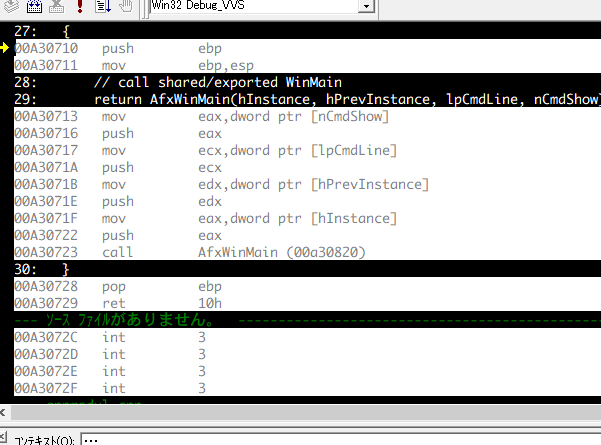Select instruction at 00A3071F mov eax hInstance
Viewport: 601px width, 445px height.
click(x=307, y=218)
